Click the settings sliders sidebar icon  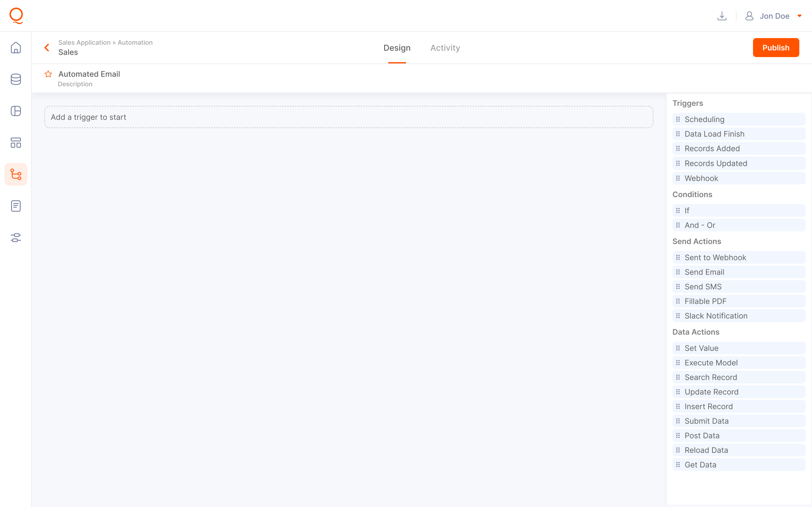(16, 238)
